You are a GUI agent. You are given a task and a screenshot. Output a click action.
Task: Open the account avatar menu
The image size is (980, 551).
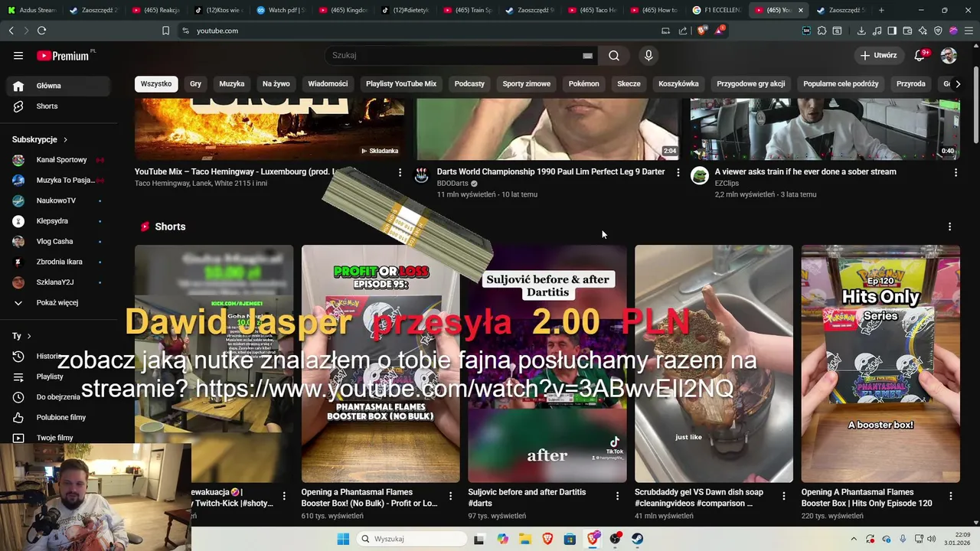949,55
